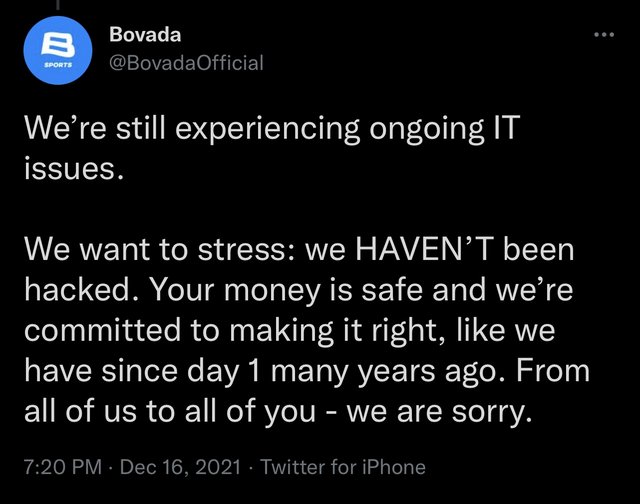Visit the @BovadaOfficial handle
640x504 pixels.
coord(186,63)
